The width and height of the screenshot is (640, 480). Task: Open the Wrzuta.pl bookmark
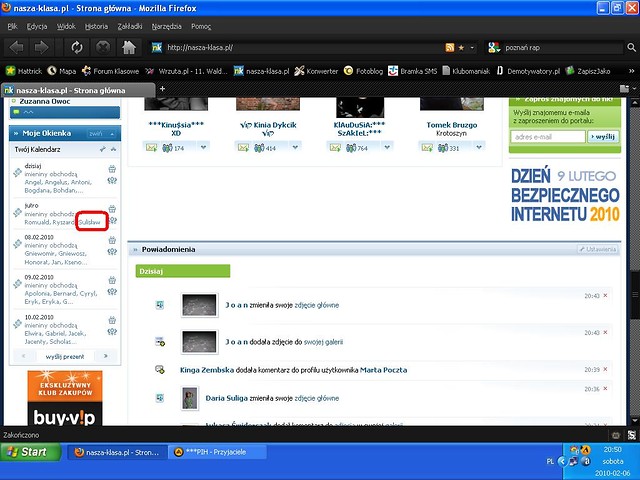point(187,71)
